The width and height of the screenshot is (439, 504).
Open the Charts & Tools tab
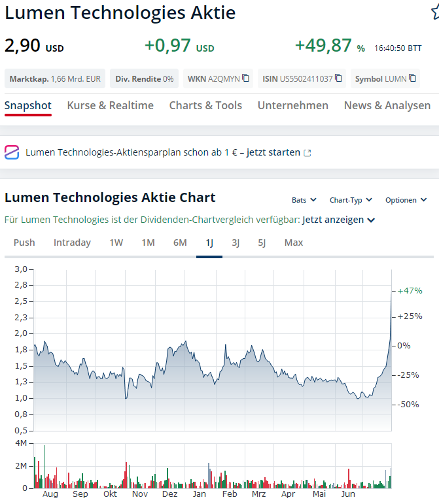205,105
